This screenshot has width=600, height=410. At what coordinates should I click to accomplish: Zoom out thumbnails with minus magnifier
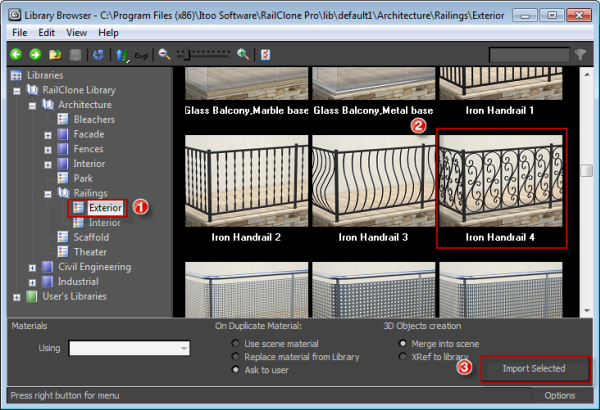click(165, 54)
